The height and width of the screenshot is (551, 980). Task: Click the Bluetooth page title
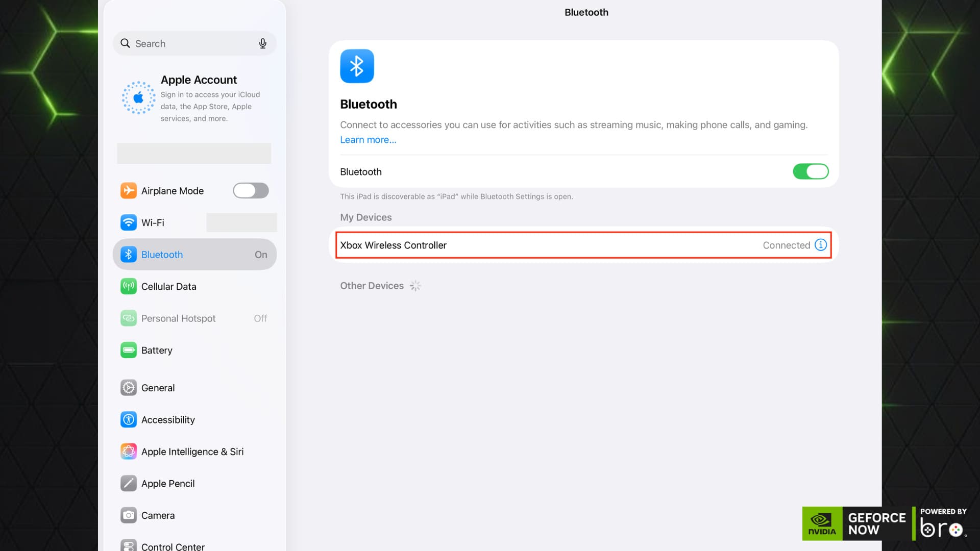(x=586, y=12)
